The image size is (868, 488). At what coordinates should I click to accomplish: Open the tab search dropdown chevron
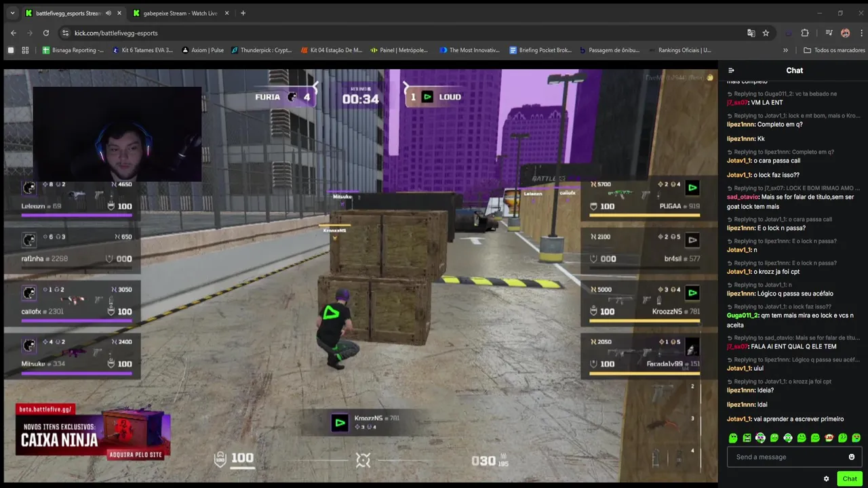(x=12, y=13)
